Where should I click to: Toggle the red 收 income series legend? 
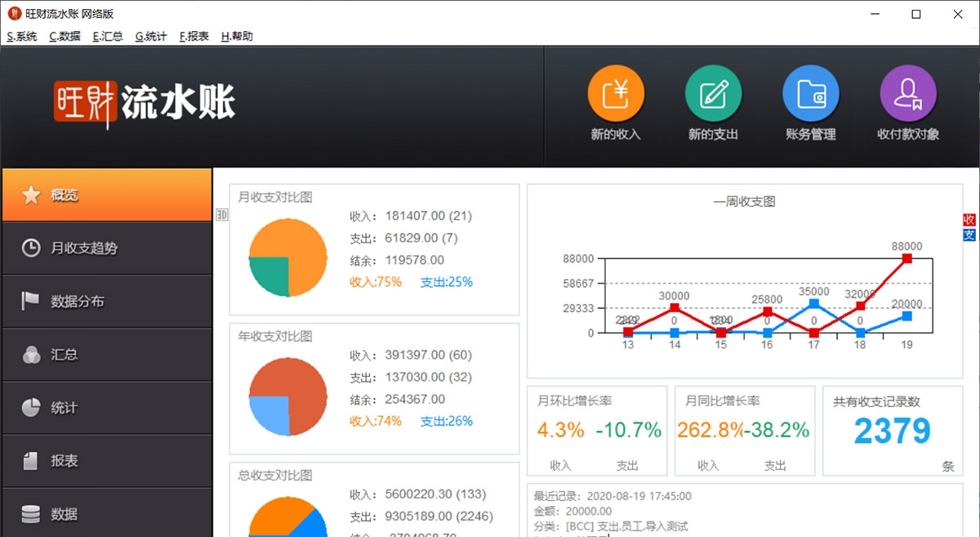pyautogui.click(x=969, y=220)
